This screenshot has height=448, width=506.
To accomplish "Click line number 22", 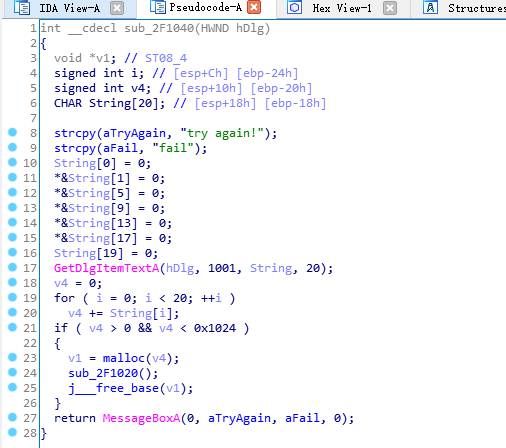I will (x=30, y=343).
